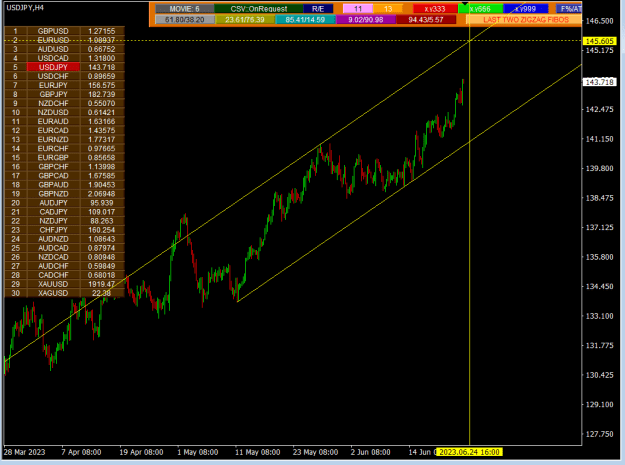Screen dimensions: 625x465
Task: Click the USDJPY,H4 chart title
Action: point(25,8)
